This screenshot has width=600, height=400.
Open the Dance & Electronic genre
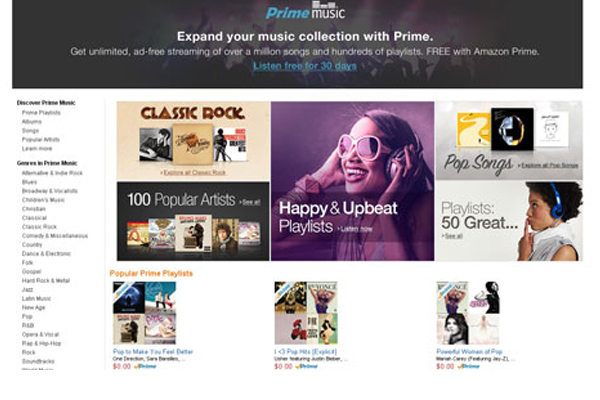(x=46, y=253)
